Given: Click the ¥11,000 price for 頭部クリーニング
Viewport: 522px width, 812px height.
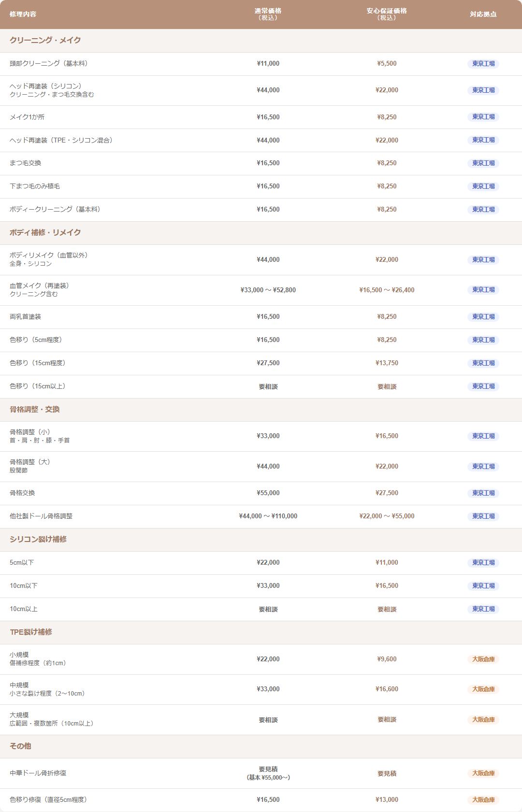Looking at the screenshot, I should point(268,64).
